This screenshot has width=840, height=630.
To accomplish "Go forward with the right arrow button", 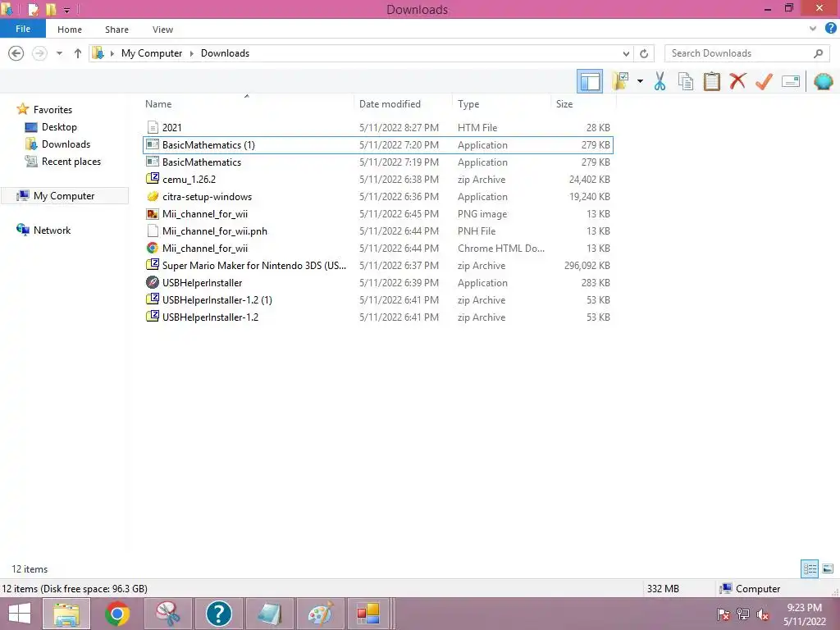I will point(39,53).
